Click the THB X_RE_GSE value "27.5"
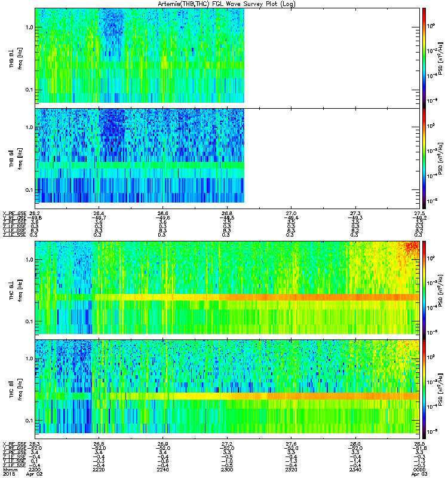 [x=419, y=213]
